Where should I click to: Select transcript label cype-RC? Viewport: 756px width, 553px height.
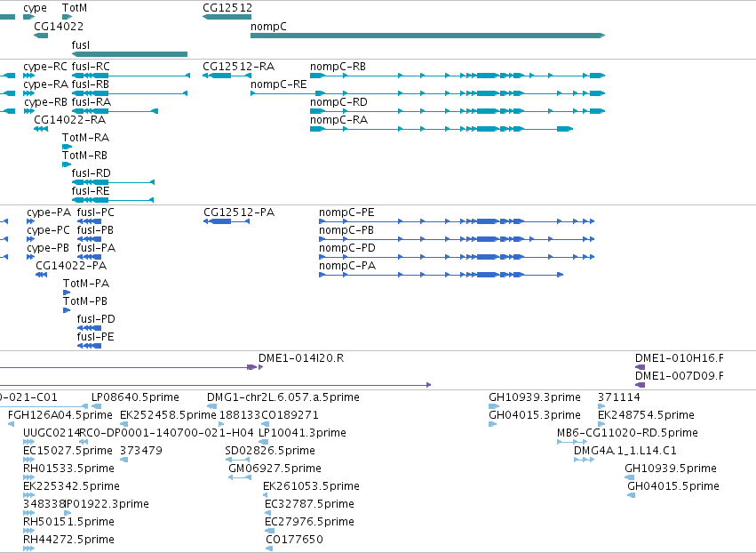pyautogui.click(x=46, y=67)
